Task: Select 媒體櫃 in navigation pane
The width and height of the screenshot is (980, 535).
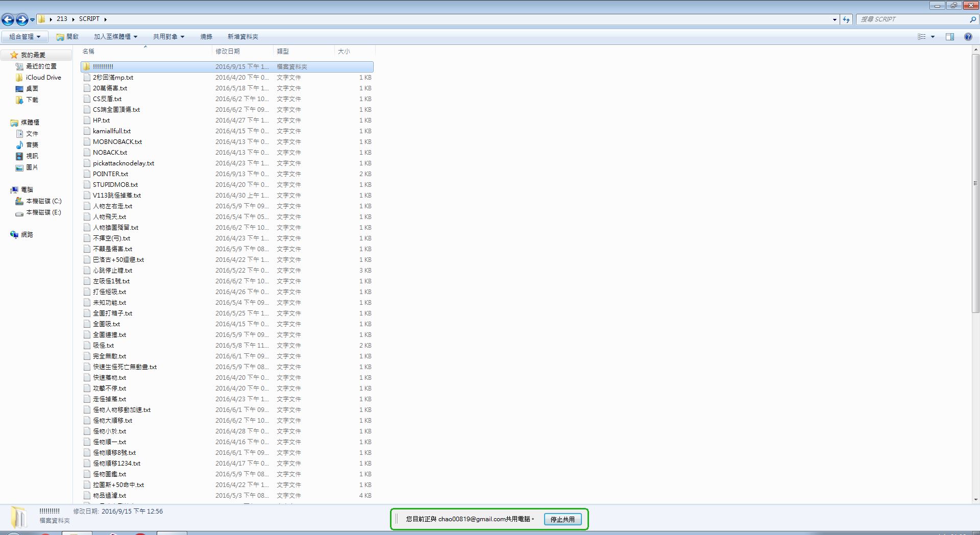Action: click(x=30, y=123)
